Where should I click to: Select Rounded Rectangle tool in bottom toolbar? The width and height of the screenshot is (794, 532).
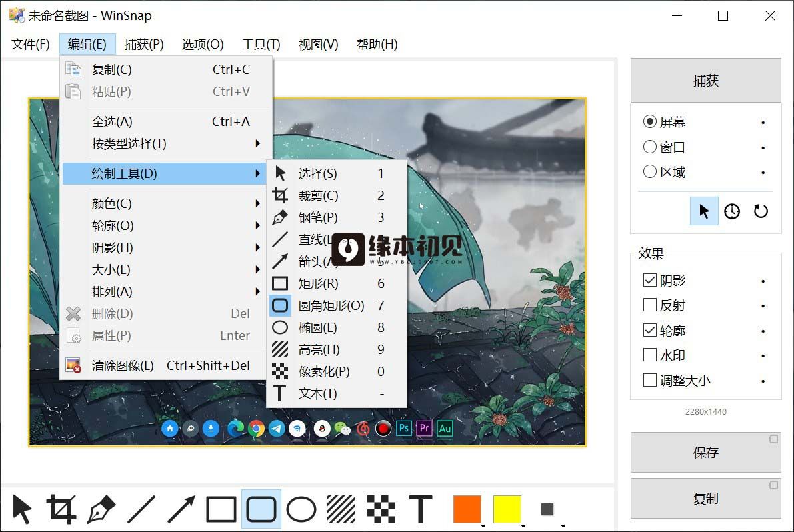[x=261, y=509]
